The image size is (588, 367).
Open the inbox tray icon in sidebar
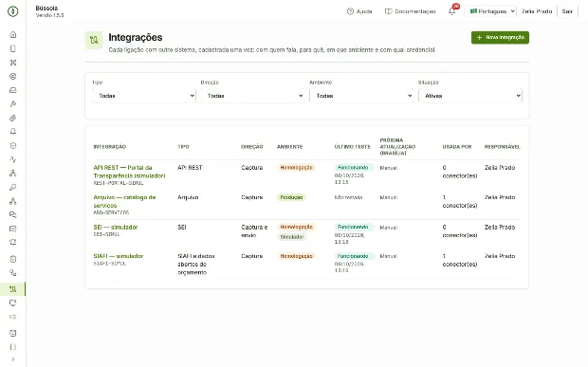(12, 90)
